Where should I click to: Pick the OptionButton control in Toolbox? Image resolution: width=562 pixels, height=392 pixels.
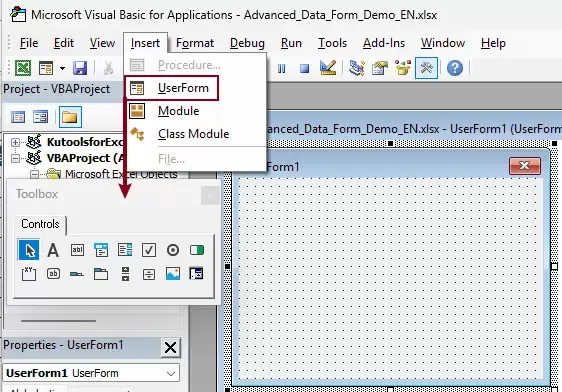click(173, 250)
